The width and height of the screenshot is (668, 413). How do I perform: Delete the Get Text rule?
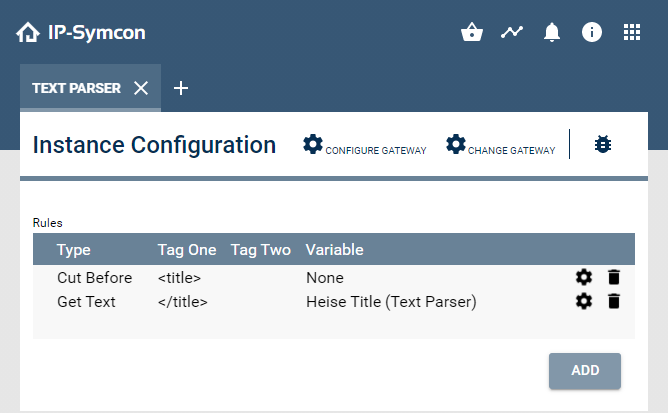614,301
